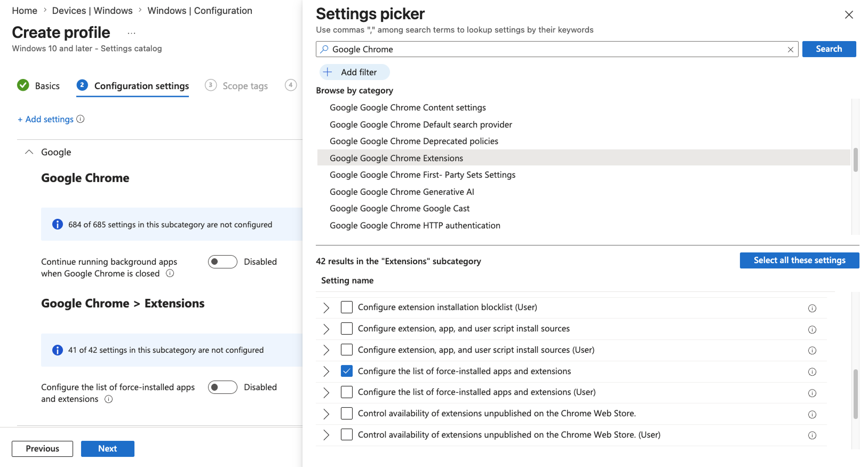
Task: Show info for force-installed apps and extensions (User)
Action: (x=812, y=393)
